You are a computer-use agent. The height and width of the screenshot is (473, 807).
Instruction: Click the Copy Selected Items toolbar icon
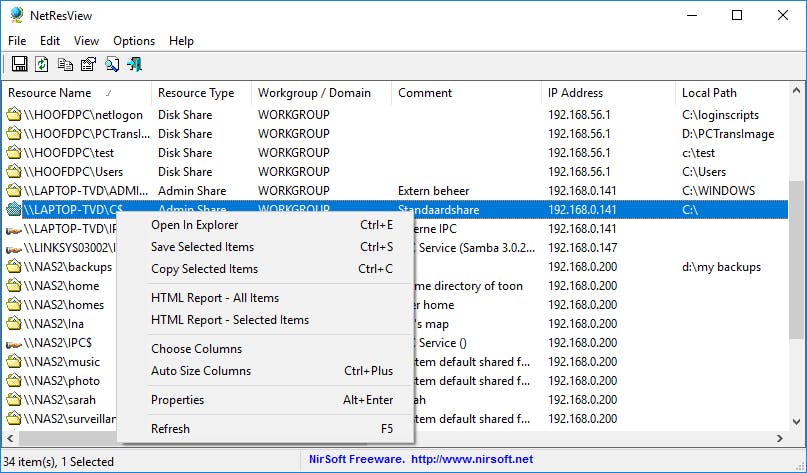65,65
